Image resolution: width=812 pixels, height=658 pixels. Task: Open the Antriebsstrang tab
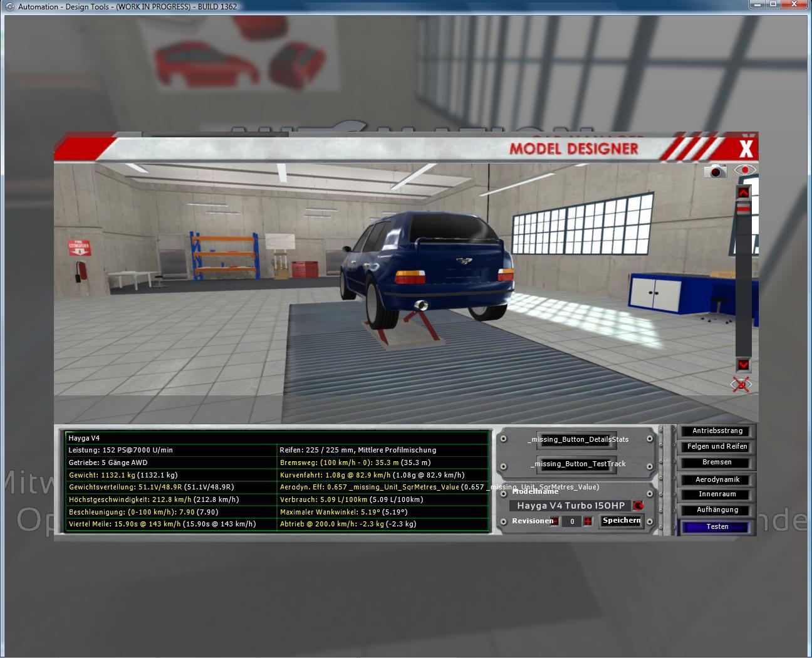[x=717, y=431]
